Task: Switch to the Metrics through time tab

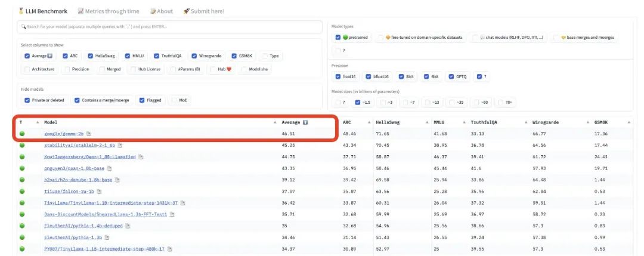Action: 109,11
